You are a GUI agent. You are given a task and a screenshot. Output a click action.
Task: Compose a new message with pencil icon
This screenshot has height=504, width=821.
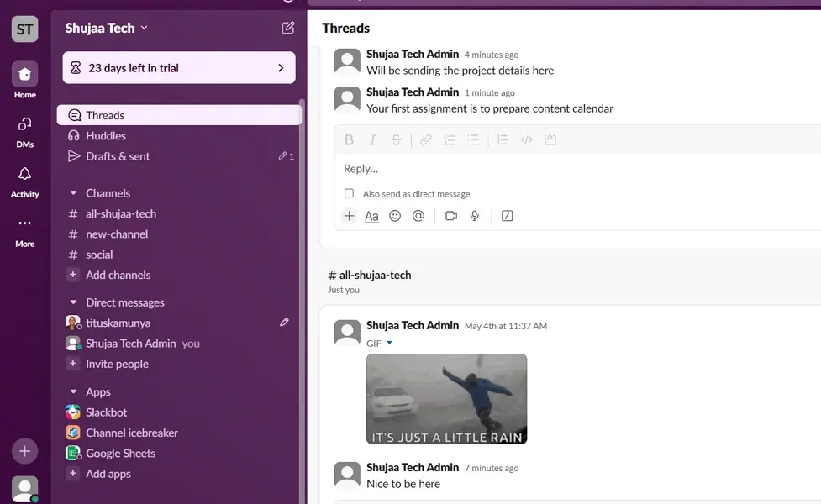click(288, 28)
